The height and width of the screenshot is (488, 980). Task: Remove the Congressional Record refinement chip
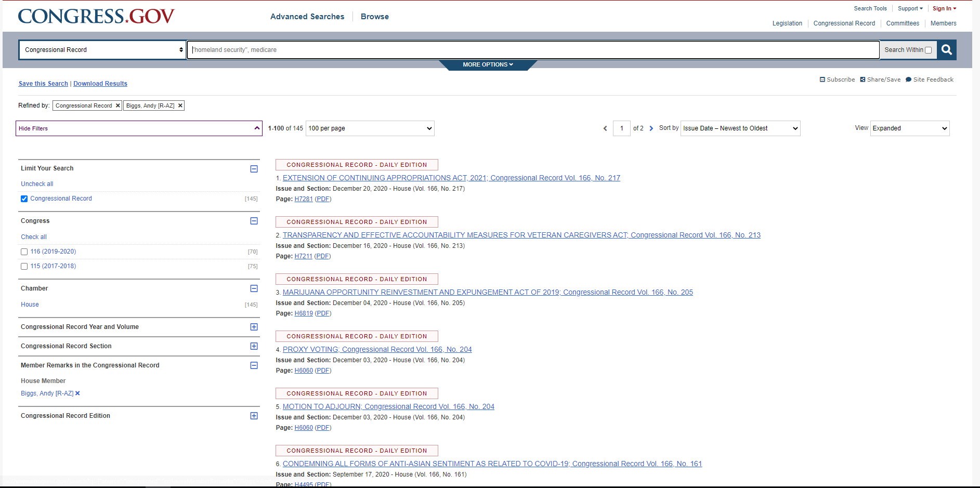[x=118, y=105]
